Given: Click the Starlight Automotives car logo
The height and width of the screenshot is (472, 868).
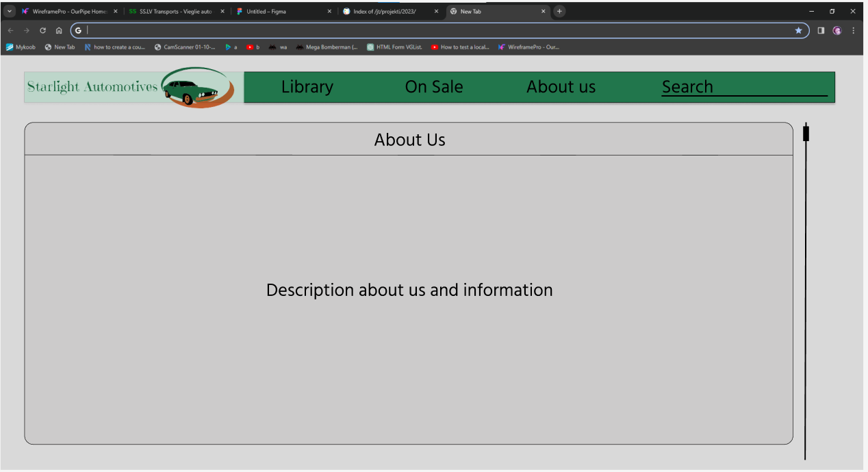Looking at the screenshot, I should (198, 87).
